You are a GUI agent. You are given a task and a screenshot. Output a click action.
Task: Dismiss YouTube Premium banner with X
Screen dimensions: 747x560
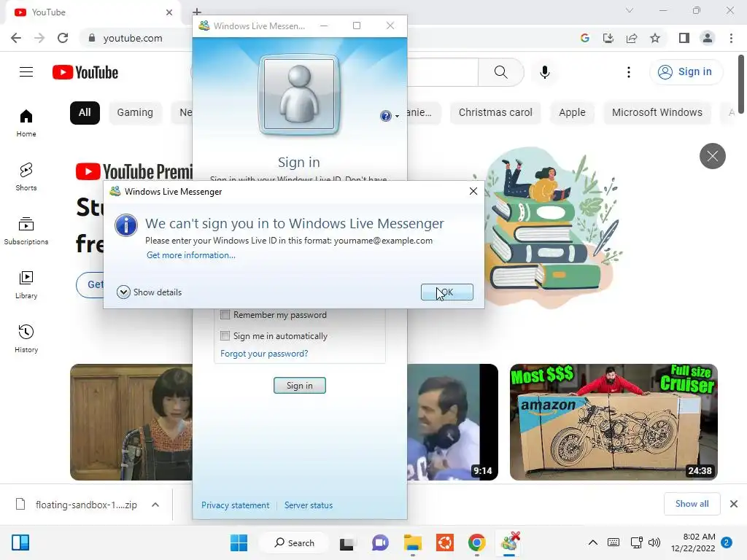coord(712,156)
